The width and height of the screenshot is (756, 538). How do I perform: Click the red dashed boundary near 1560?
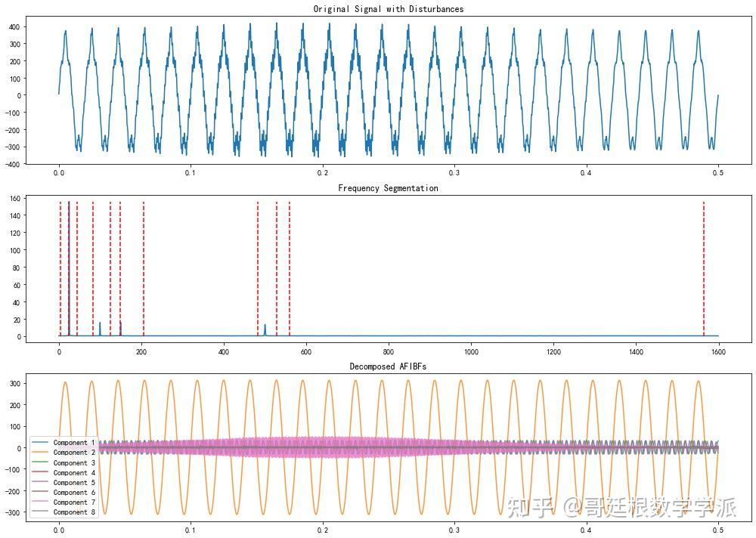[x=703, y=268]
